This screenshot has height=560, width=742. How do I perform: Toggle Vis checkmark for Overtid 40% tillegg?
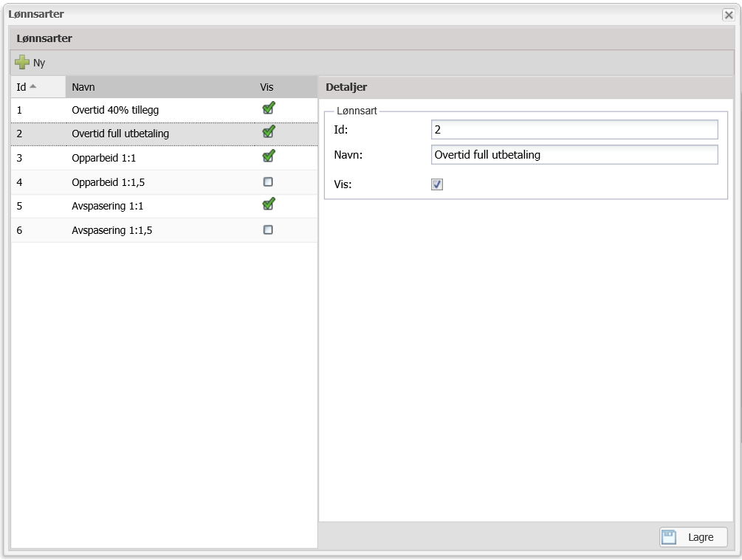point(268,109)
